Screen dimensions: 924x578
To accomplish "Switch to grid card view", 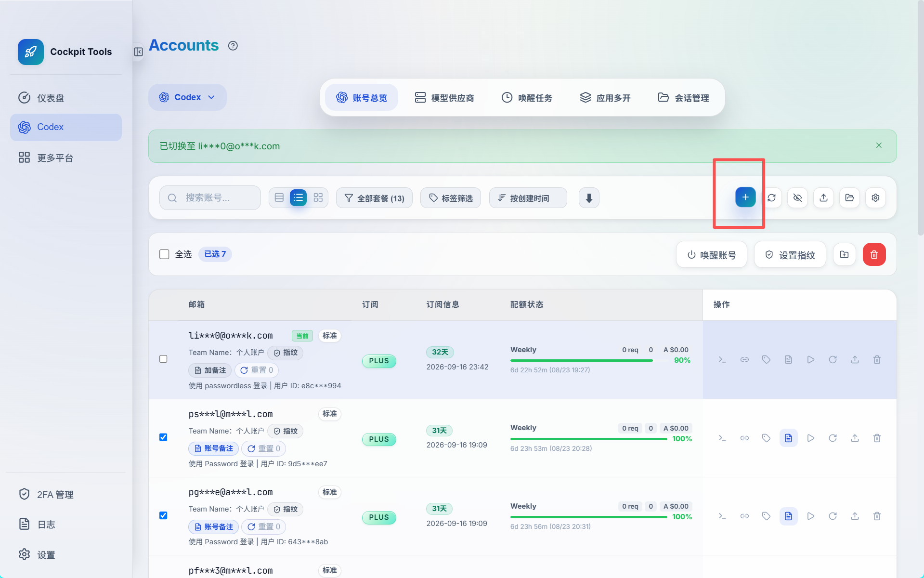I will pyautogui.click(x=318, y=197).
